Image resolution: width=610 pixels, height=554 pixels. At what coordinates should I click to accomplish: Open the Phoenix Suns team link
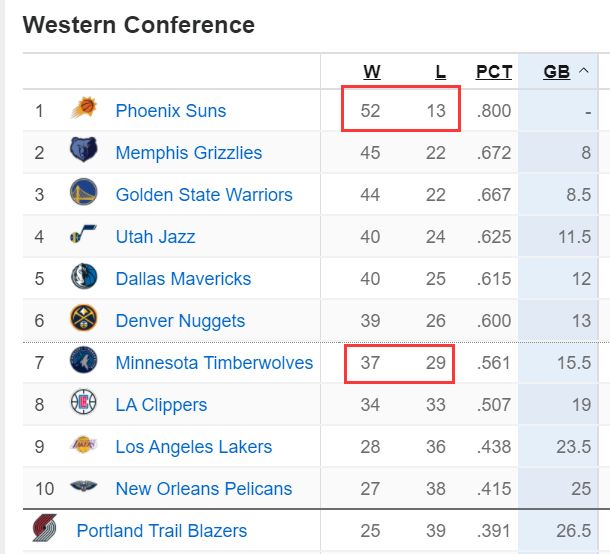point(171,111)
